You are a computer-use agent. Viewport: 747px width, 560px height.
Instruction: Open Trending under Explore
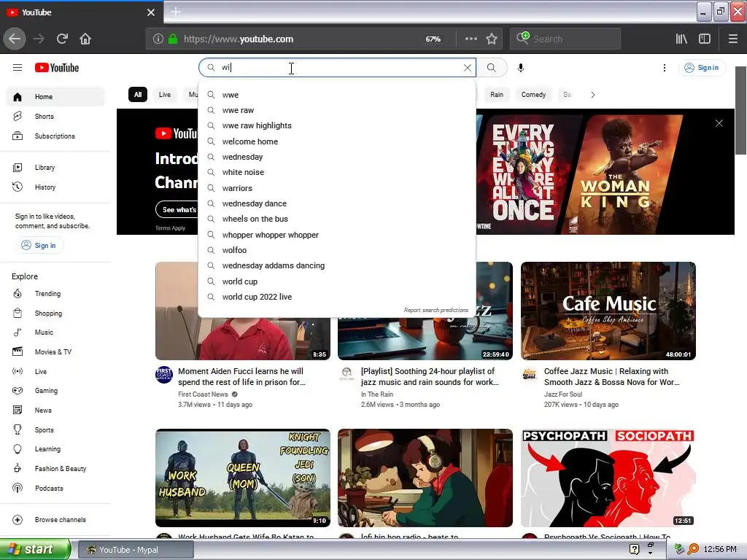[55, 293]
